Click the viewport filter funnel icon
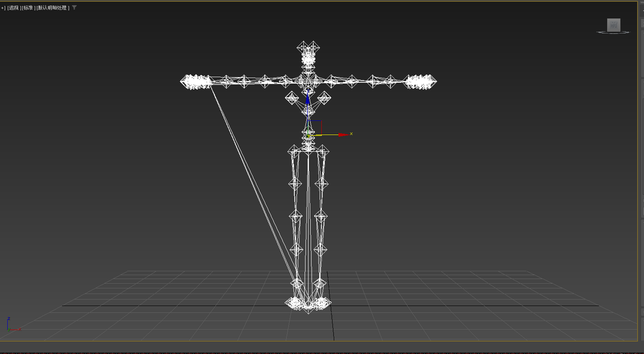Screen dimensions: 644x354 click(74, 7)
